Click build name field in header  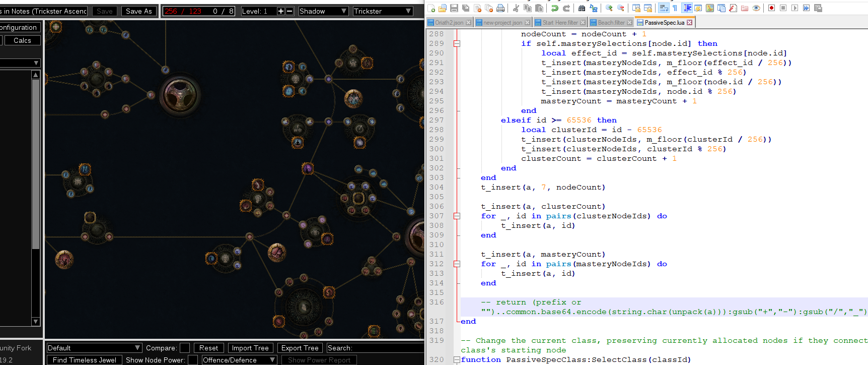click(44, 11)
